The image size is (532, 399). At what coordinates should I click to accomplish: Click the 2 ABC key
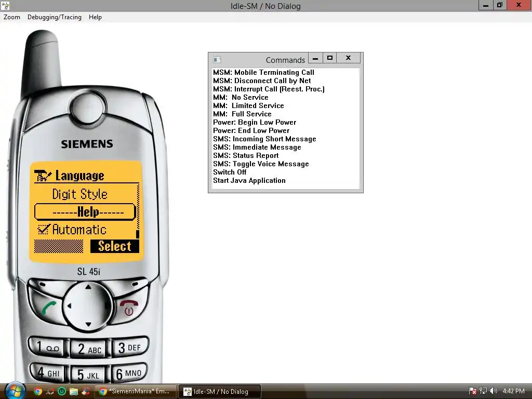89,349
